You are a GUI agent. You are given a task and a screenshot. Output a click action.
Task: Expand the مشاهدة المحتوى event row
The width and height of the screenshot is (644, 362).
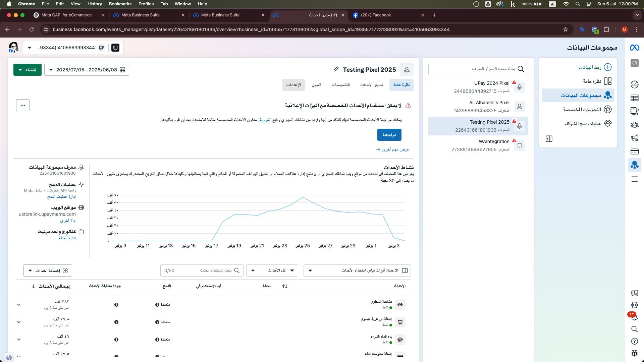point(19,305)
